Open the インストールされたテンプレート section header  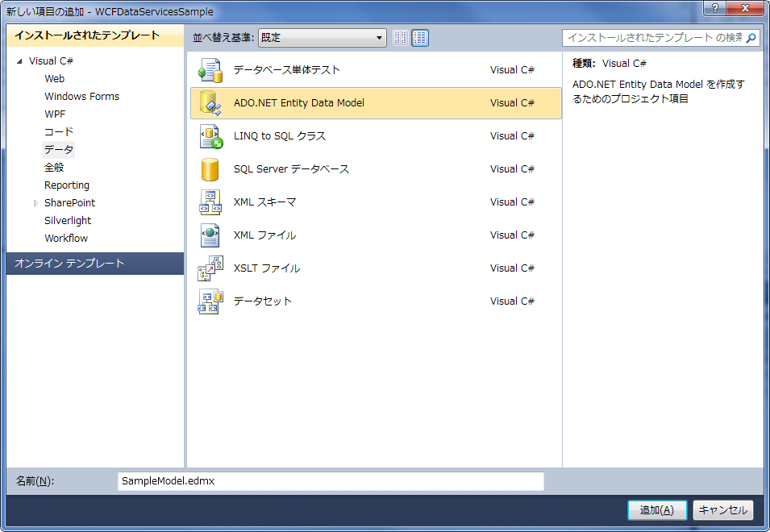(x=95, y=35)
